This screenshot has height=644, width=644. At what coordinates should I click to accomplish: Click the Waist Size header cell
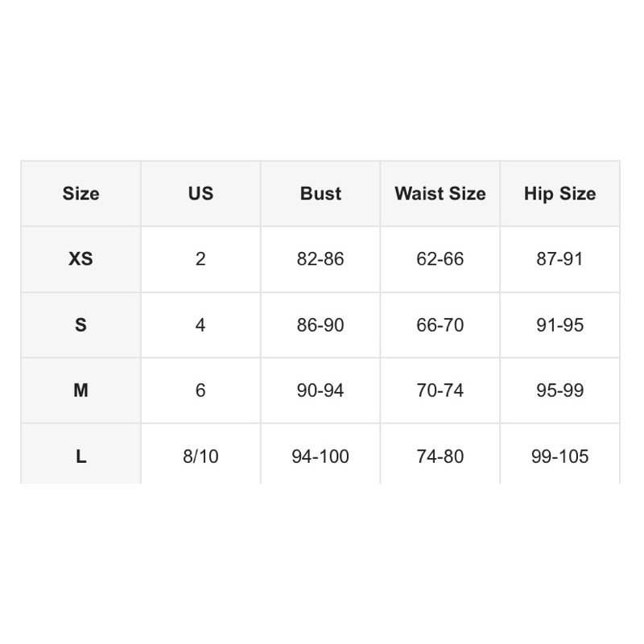[x=440, y=193]
